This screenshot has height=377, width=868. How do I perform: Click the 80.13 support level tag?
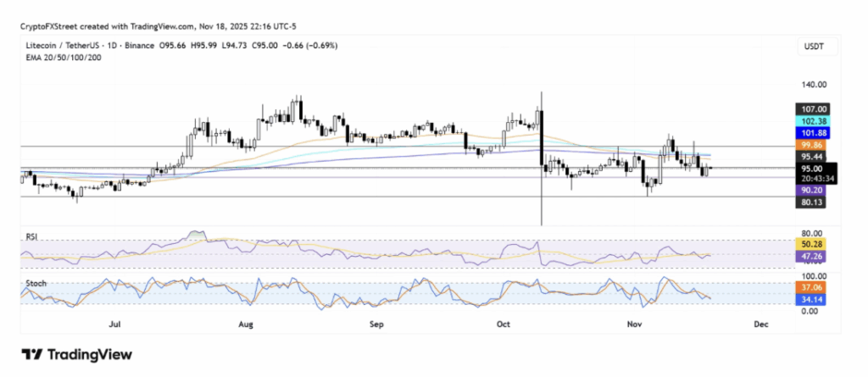point(811,202)
